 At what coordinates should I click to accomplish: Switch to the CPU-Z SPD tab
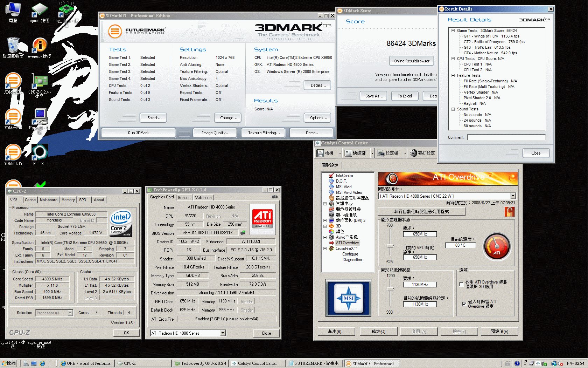[83, 200]
